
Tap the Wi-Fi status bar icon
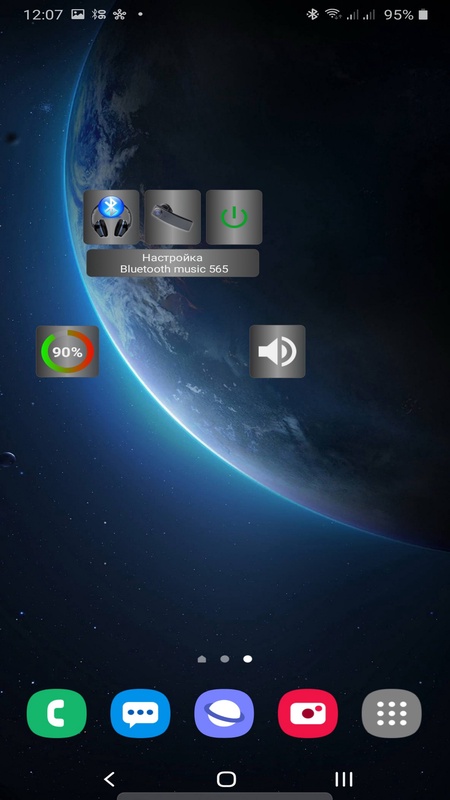click(333, 14)
